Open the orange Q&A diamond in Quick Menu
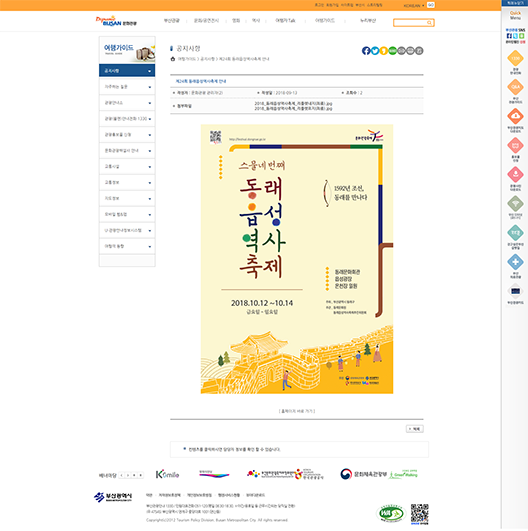 515,87
